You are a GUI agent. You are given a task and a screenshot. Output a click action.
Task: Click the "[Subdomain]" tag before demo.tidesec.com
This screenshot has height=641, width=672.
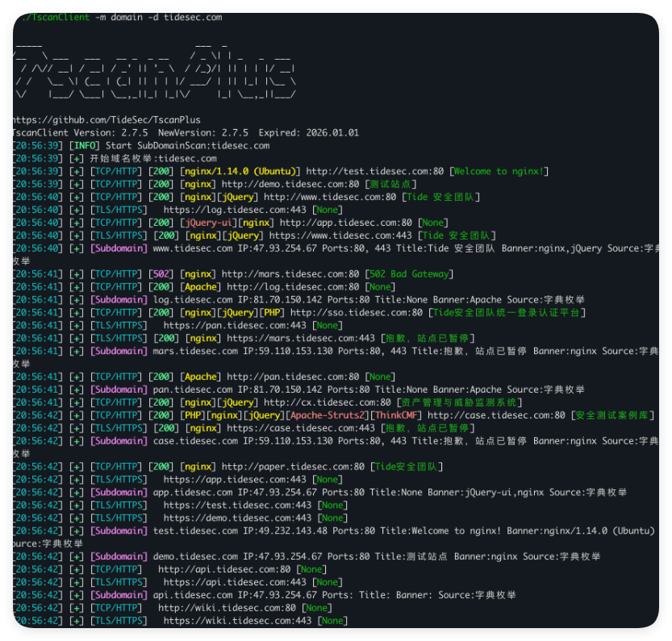119,557
